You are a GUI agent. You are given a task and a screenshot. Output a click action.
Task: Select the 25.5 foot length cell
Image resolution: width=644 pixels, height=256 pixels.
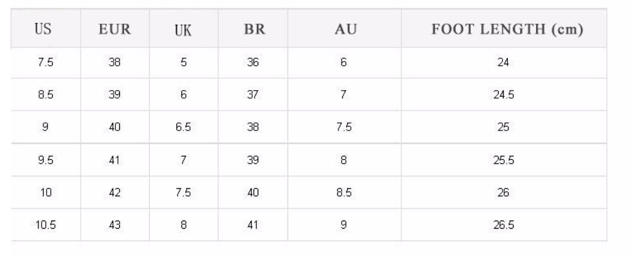tap(503, 160)
